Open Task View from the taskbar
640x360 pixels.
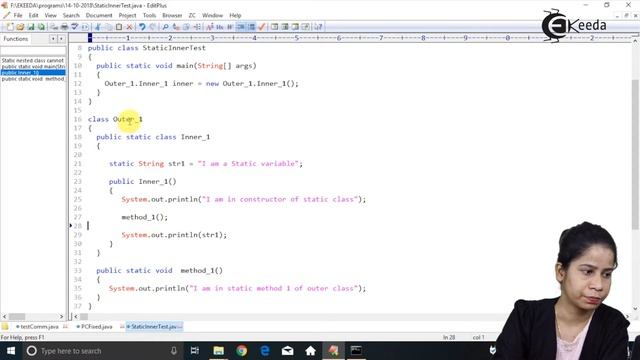[195, 351]
